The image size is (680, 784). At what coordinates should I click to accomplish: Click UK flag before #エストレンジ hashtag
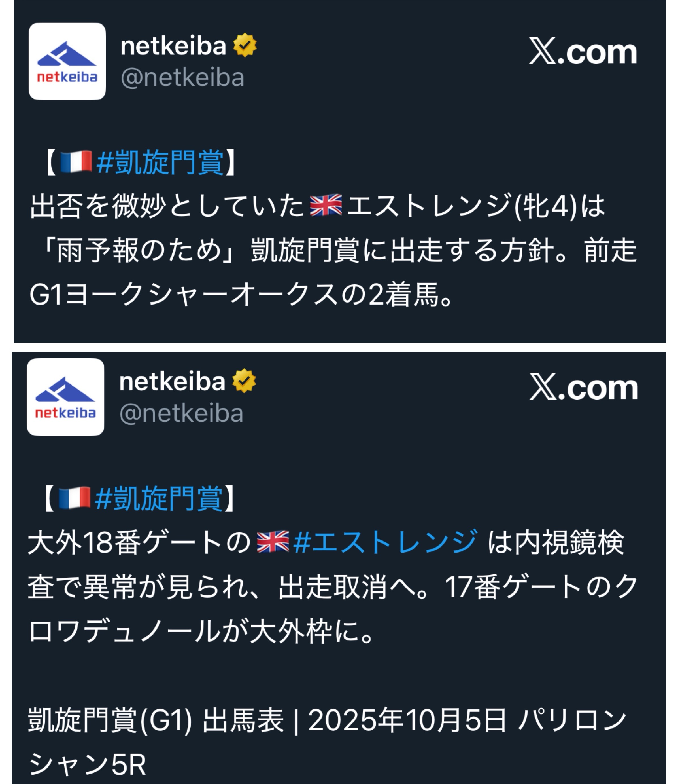coord(273,541)
